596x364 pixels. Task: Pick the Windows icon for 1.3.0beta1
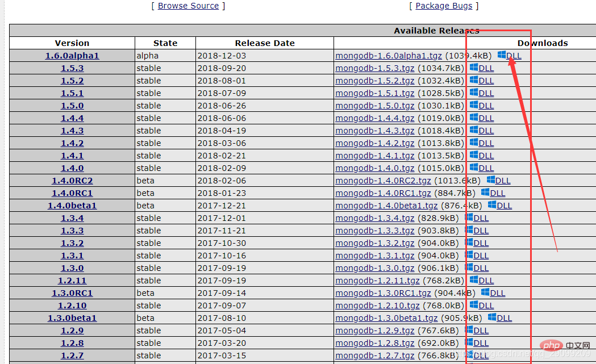click(x=492, y=317)
